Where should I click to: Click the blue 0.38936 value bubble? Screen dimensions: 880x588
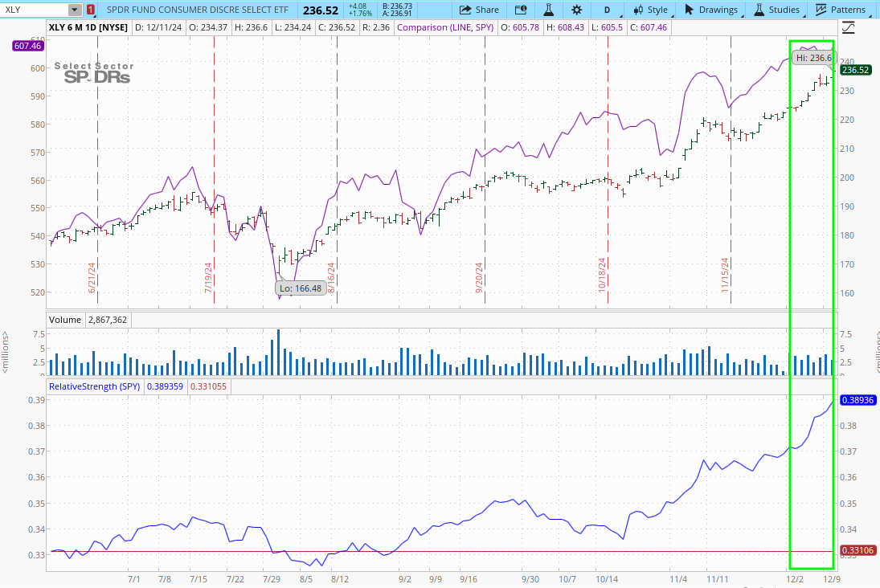[857, 399]
